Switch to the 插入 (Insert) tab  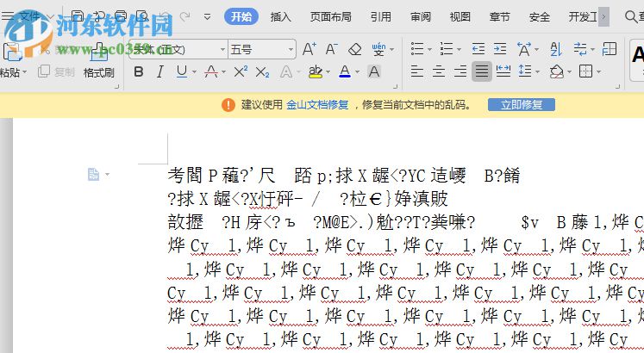280,17
